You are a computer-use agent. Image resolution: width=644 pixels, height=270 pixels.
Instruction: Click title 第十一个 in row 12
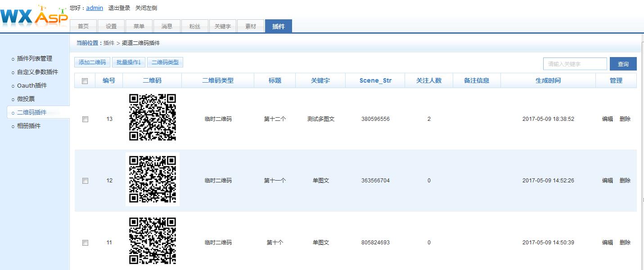(275, 181)
